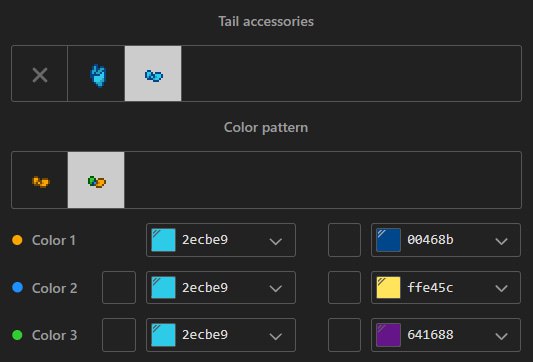Click the blue Color 2 indicator dot

[17, 288]
